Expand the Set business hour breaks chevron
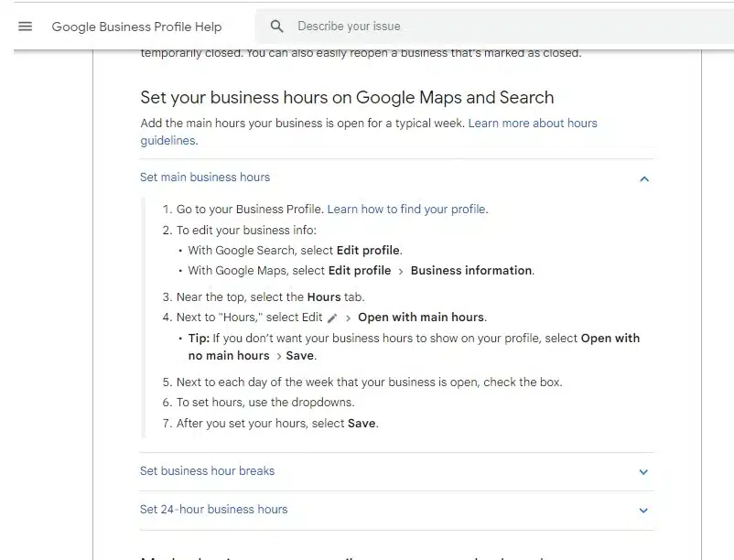Screen dimensions: 734x560 [643, 472]
